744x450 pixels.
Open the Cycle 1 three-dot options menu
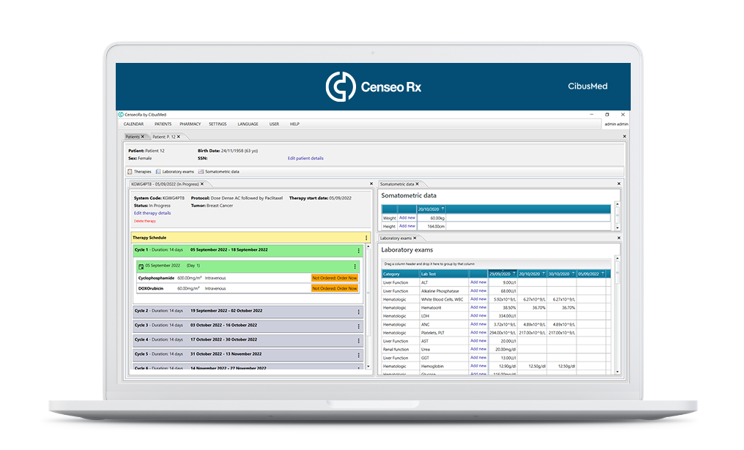coord(359,249)
